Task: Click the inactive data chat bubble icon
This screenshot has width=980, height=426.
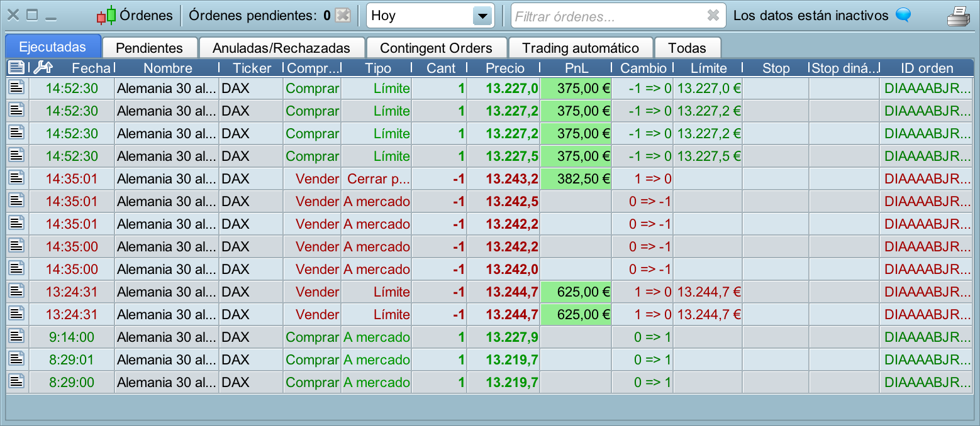Action: click(903, 14)
